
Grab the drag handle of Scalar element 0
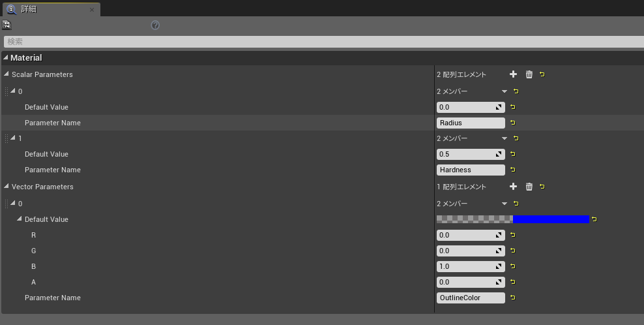click(6, 91)
